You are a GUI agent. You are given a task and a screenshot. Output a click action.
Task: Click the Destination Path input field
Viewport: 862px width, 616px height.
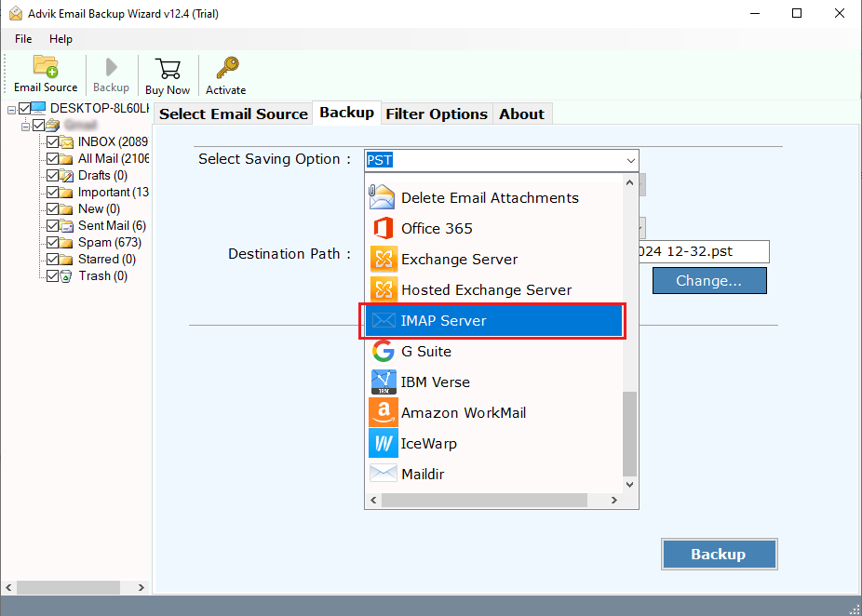(704, 251)
